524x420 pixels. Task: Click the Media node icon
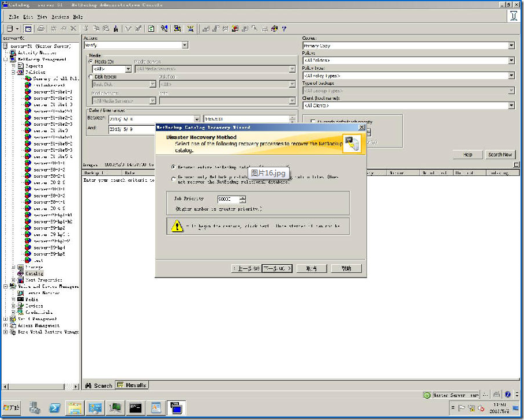(21, 299)
